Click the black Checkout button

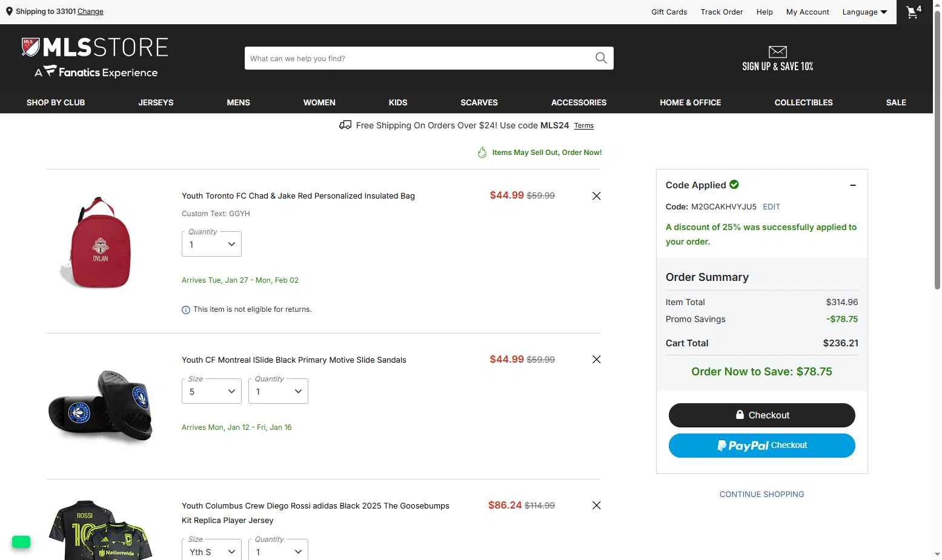point(761,415)
